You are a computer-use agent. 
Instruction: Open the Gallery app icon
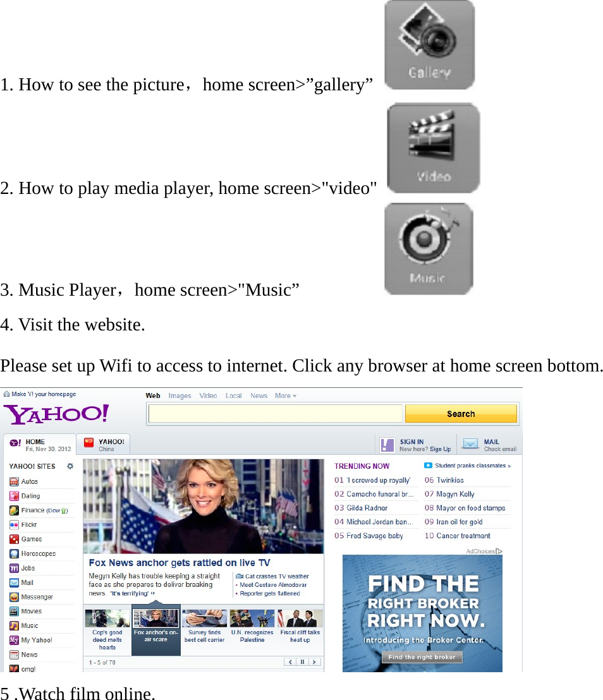[429, 44]
